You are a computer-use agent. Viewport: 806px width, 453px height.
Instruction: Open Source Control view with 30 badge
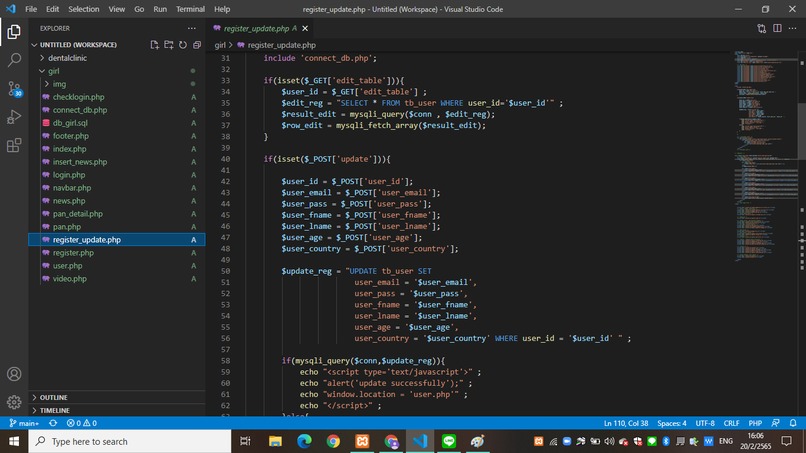tap(14, 88)
